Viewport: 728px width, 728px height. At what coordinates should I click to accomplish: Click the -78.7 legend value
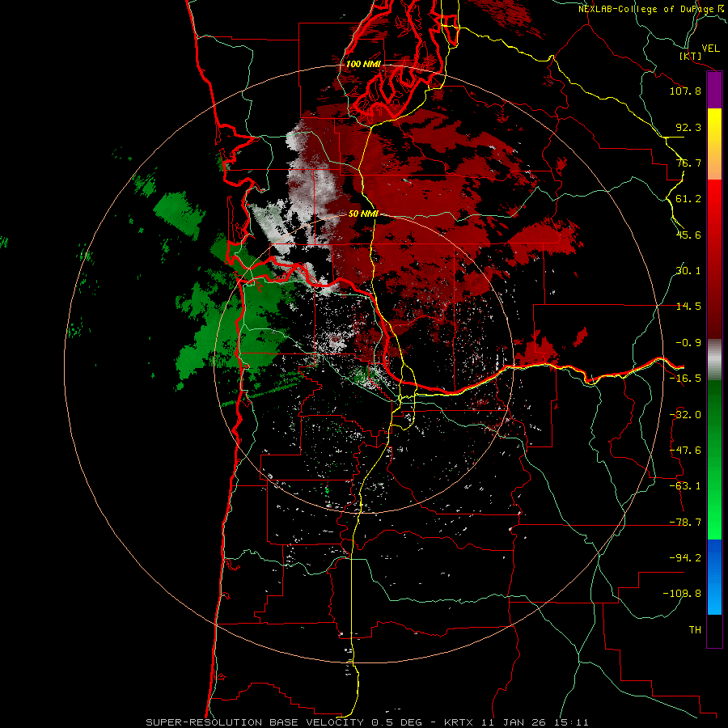point(685,523)
